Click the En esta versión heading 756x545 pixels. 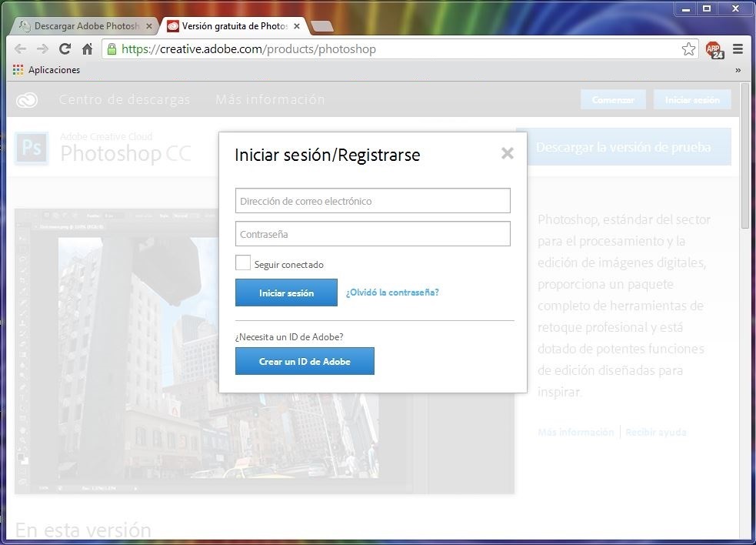click(83, 530)
